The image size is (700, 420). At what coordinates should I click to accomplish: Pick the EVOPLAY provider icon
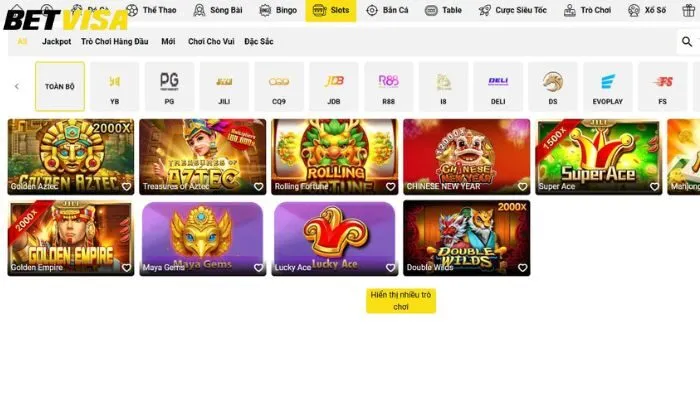click(x=608, y=82)
